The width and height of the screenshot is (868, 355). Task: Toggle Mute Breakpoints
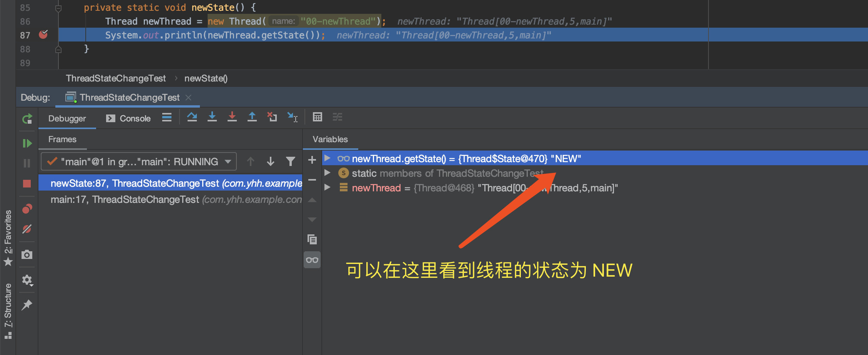pos(27,229)
